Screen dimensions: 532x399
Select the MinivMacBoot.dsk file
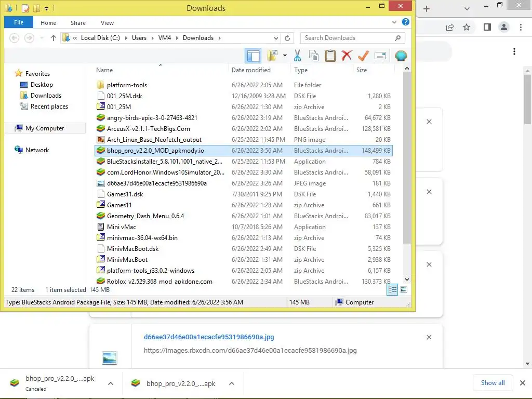point(132,249)
